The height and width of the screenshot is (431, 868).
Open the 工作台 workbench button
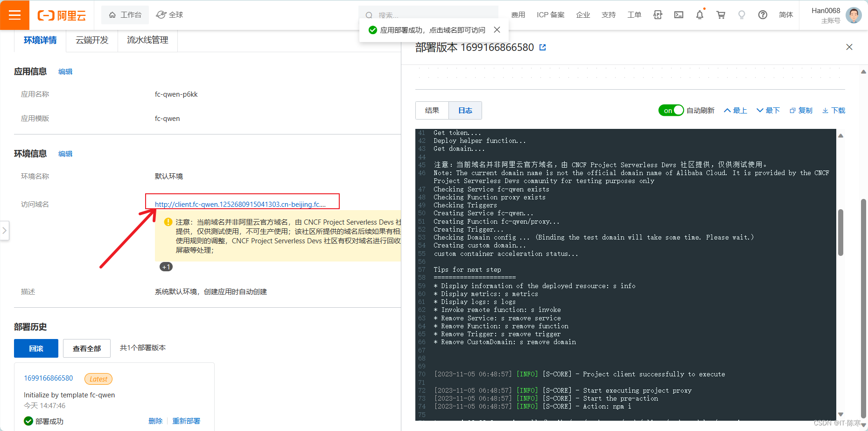pyautogui.click(x=125, y=15)
